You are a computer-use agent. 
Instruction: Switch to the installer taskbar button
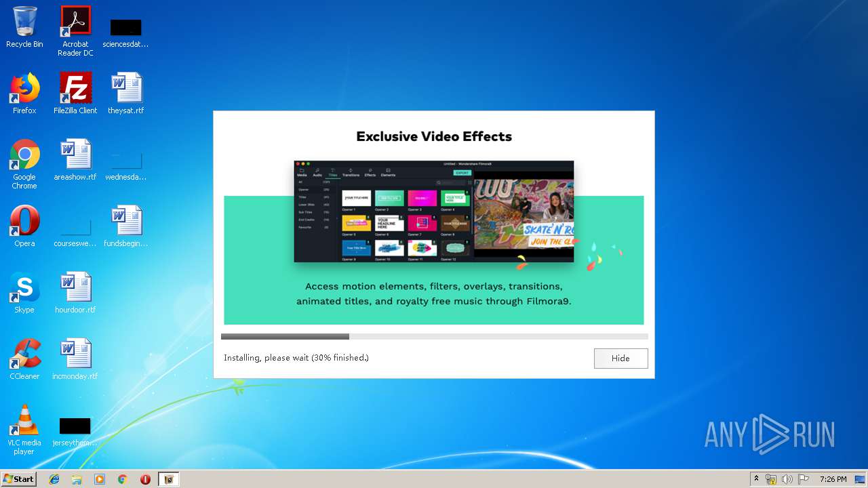tap(168, 479)
